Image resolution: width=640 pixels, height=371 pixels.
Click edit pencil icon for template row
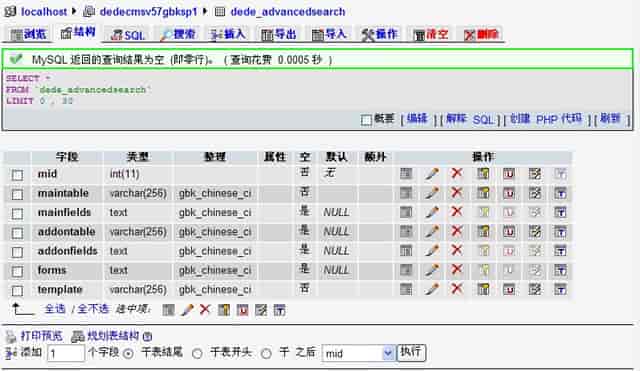432,289
